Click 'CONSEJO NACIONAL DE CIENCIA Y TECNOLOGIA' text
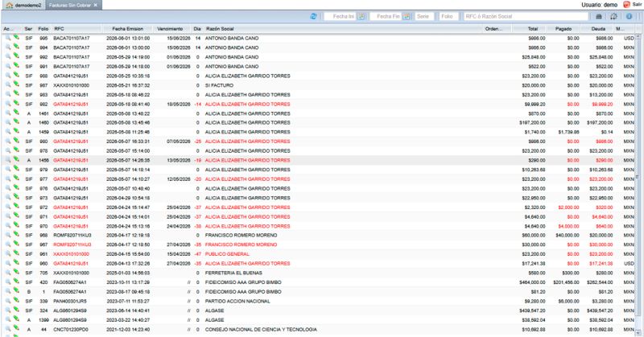The width and height of the screenshot is (644, 337). 261,329
